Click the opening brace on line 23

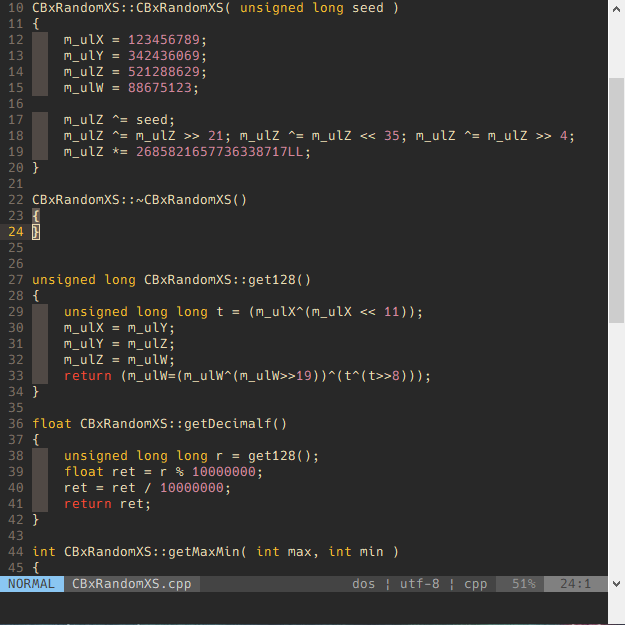point(36,216)
